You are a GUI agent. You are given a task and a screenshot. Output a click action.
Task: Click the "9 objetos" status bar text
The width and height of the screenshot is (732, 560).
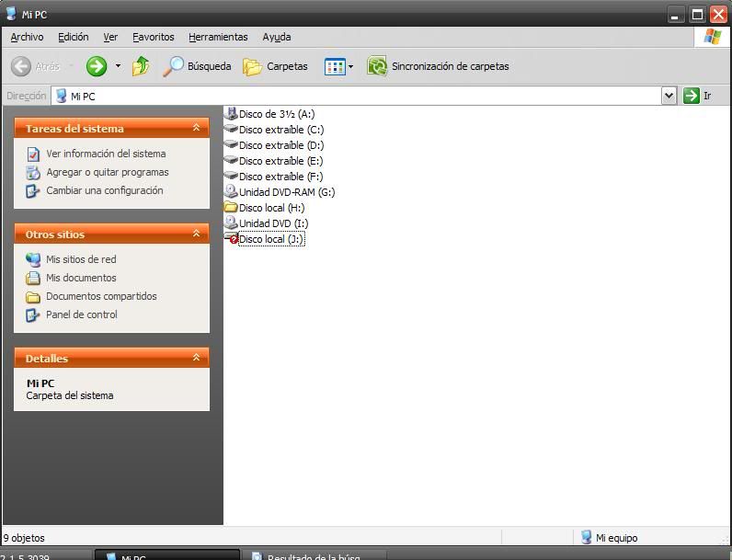(x=24, y=538)
